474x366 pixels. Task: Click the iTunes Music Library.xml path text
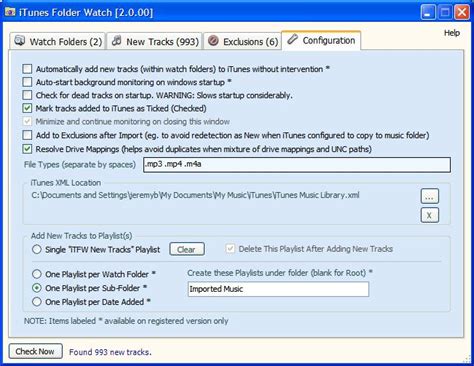tap(195, 195)
